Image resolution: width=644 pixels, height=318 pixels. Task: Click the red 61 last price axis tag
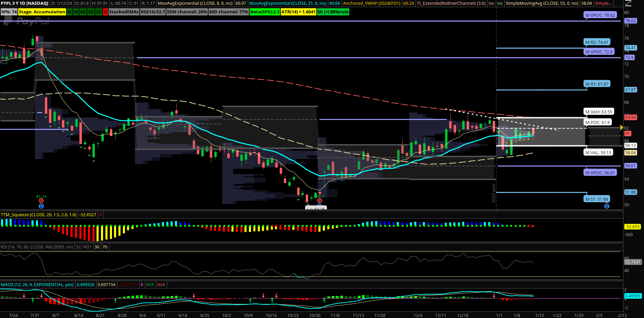[x=628, y=134]
